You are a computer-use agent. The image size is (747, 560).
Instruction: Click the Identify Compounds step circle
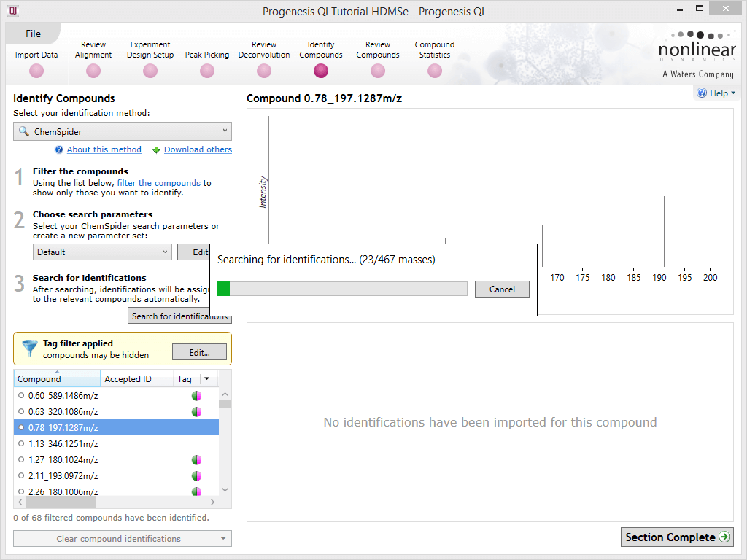point(321,71)
